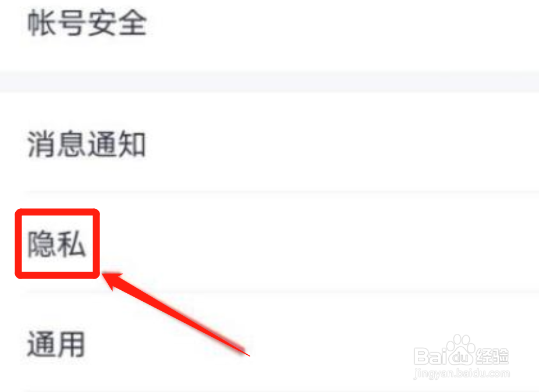Click the 隐 character inside the red box
The width and height of the screenshot is (539, 392).
coord(41,244)
